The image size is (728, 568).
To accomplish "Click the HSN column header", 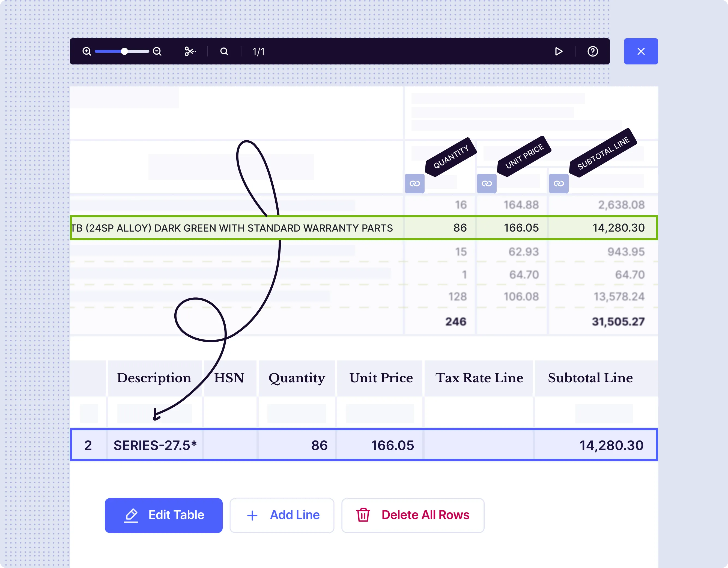I will (229, 378).
